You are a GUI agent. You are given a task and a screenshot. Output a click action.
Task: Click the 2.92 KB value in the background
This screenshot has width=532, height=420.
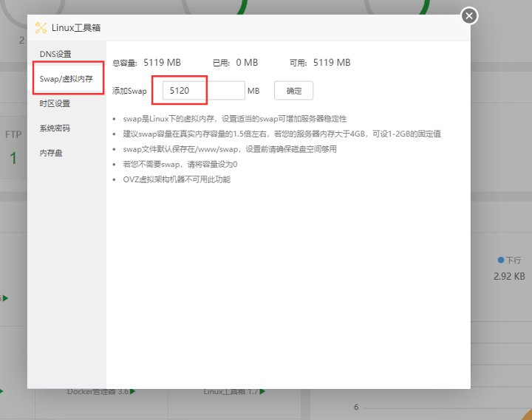509,276
